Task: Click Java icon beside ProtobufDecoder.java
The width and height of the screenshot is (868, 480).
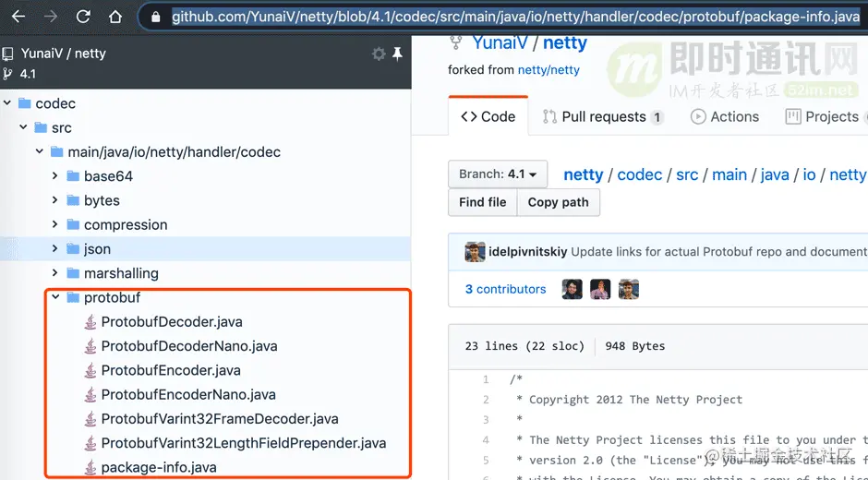Action: coord(90,321)
